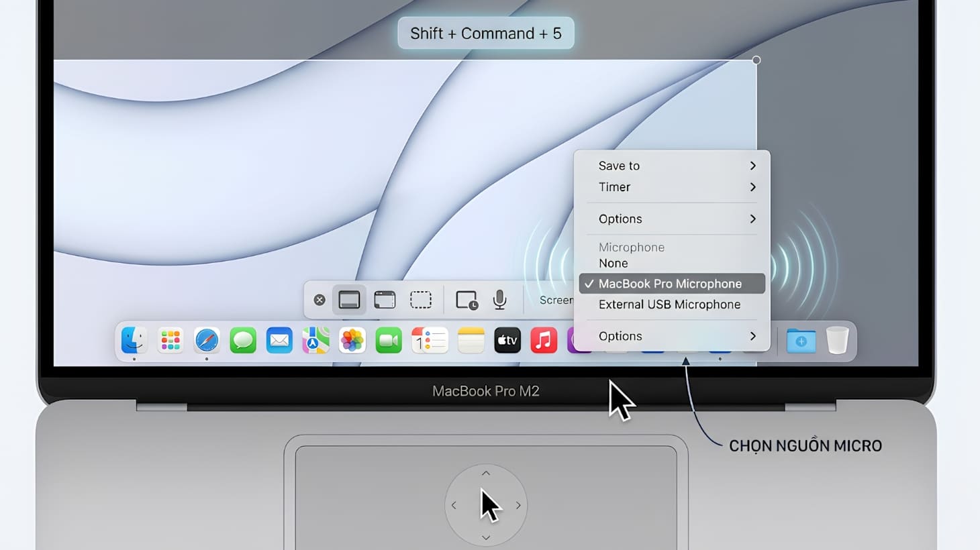Click the Microphone section header text
This screenshot has width=980, height=550.
pos(632,248)
